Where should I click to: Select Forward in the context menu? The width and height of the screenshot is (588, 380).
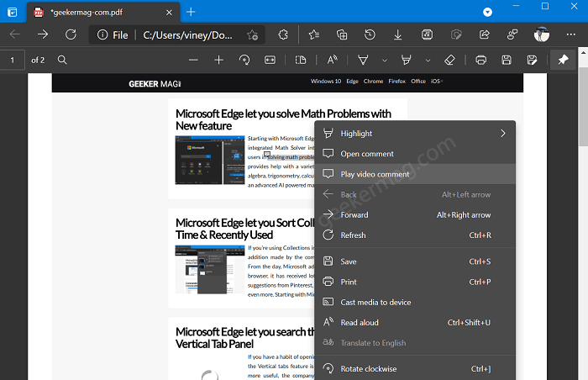(415, 214)
